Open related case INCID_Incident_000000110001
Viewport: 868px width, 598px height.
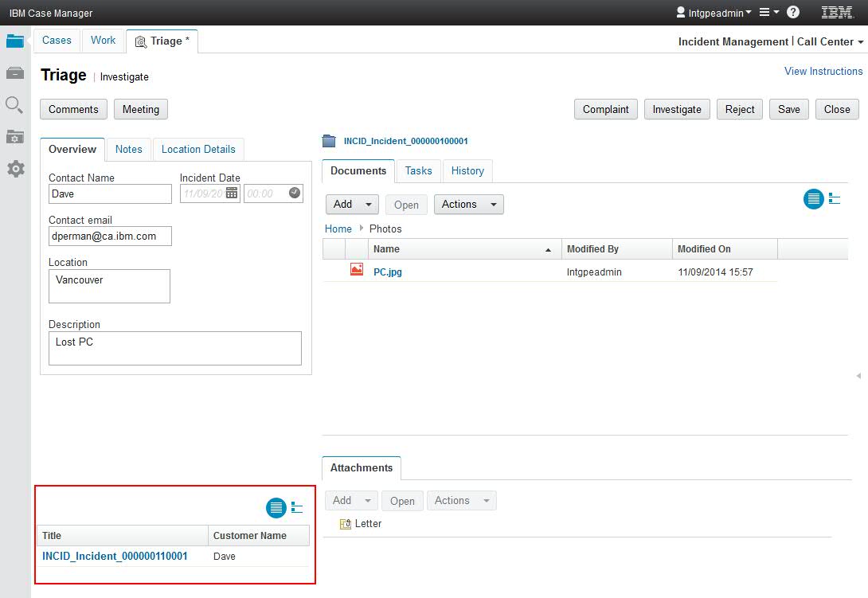(x=115, y=556)
